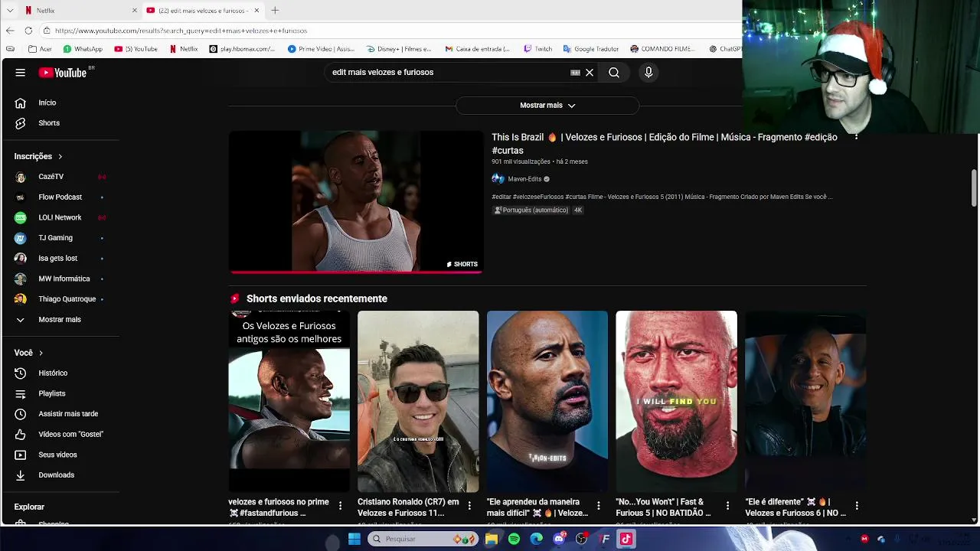Screen dimensions: 980x551
Task: Open options for Cristiano Ronaldo (CR7) short
Action: [x=469, y=505]
